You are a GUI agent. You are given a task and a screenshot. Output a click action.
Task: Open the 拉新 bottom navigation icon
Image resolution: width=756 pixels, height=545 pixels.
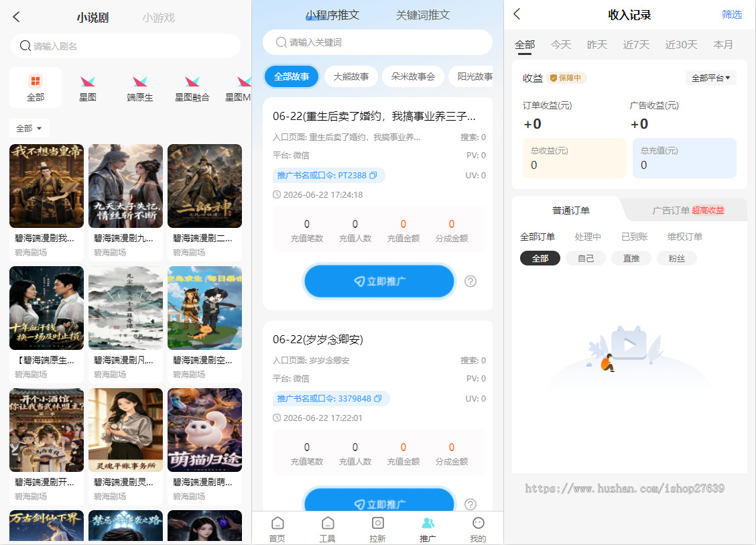point(378,524)
